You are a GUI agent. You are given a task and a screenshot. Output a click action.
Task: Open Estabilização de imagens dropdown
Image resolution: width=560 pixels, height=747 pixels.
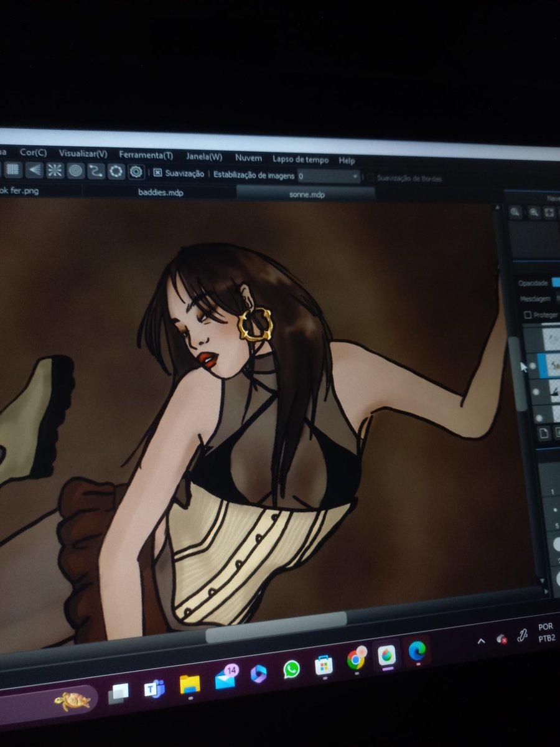(x=329, y=176)
